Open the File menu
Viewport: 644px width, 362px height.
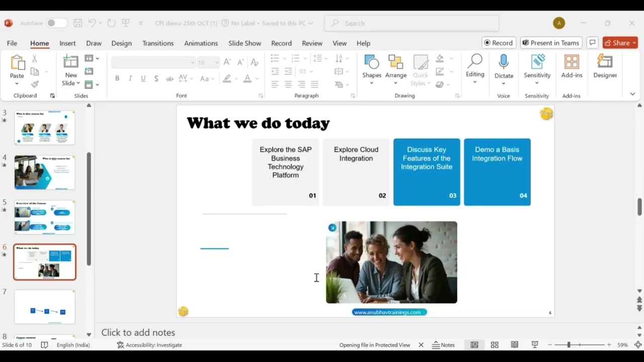[x=12, y=43]
